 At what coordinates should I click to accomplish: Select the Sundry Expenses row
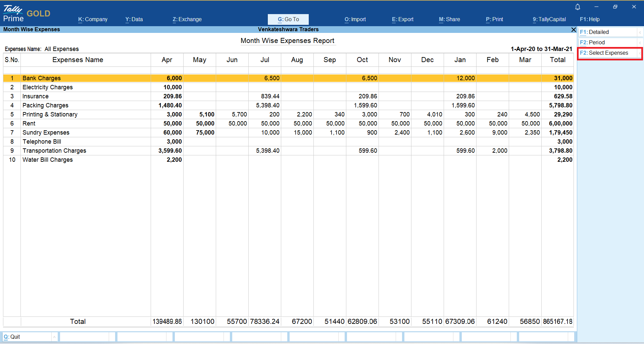point(46,133)
